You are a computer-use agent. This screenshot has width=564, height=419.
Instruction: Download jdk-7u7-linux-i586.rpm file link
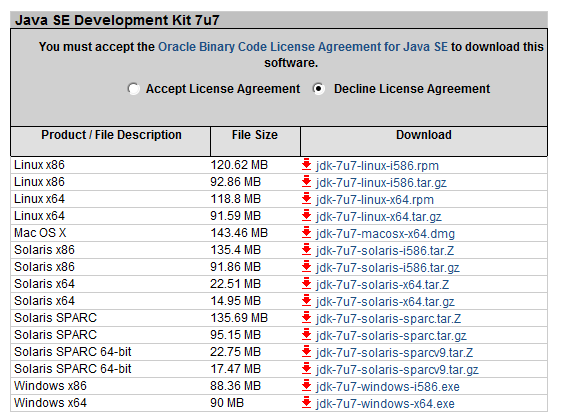pyautogui.click(x=377, y=165)
